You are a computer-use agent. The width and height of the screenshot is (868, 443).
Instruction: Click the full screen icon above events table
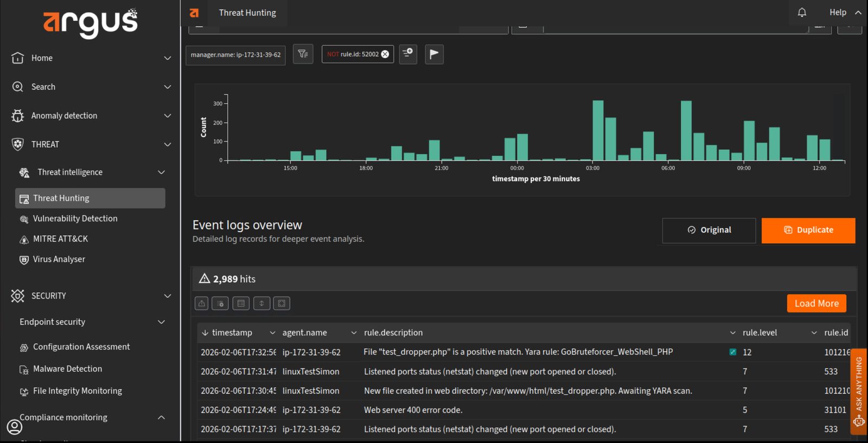tap(282, 303)
